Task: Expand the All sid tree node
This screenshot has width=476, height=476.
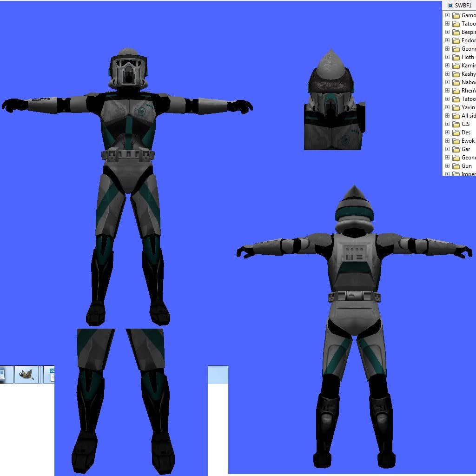Action: tap(447, 115)
